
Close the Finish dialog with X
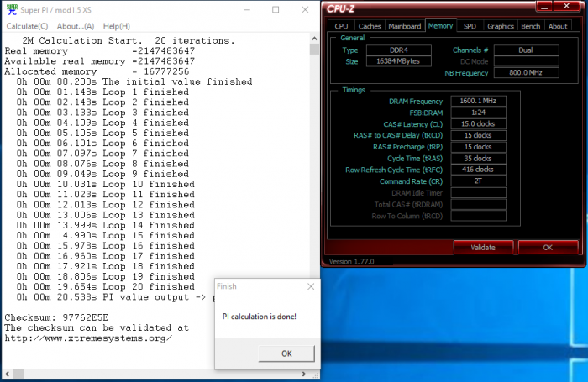point(311,286)
